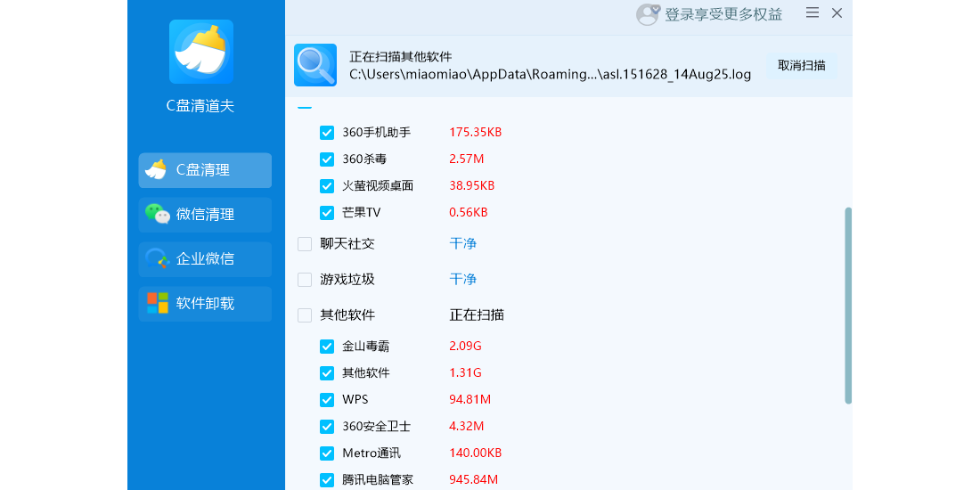
Task: Click the C盘清道夫 app name text
Action: coord(200,106)
